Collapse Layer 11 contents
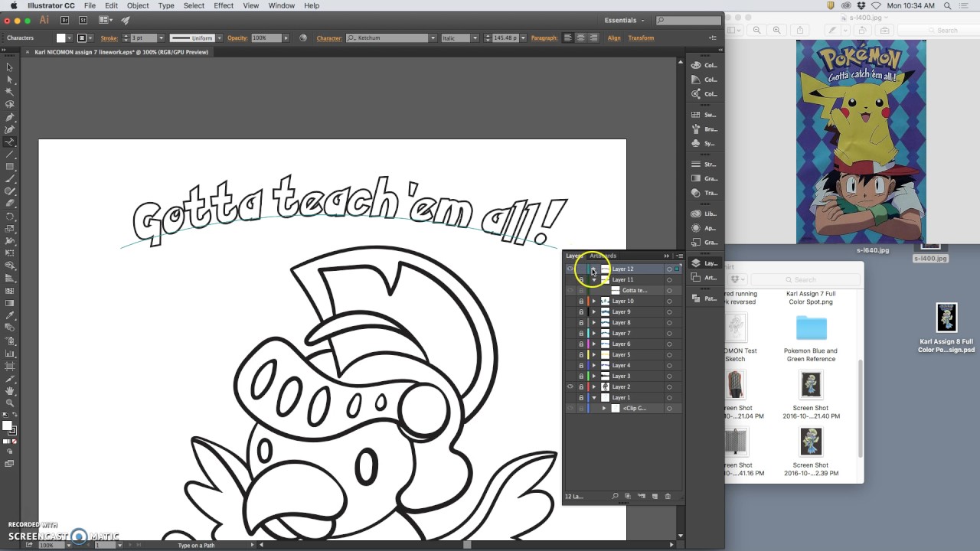The width and height of the screenshot is (980, 551). click(x=594, y=280)
